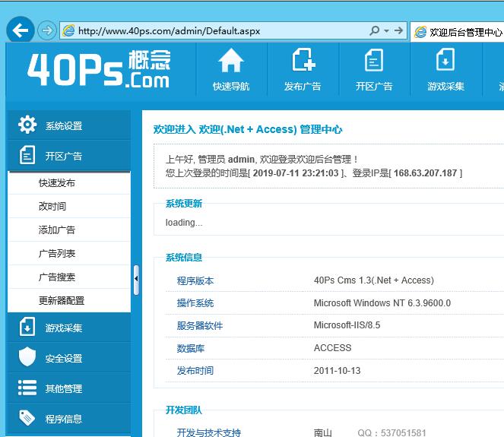The image size is (504, 437).
Task: Select 改时间 in the sidebar submenu
Action: (x=52, y=207)
